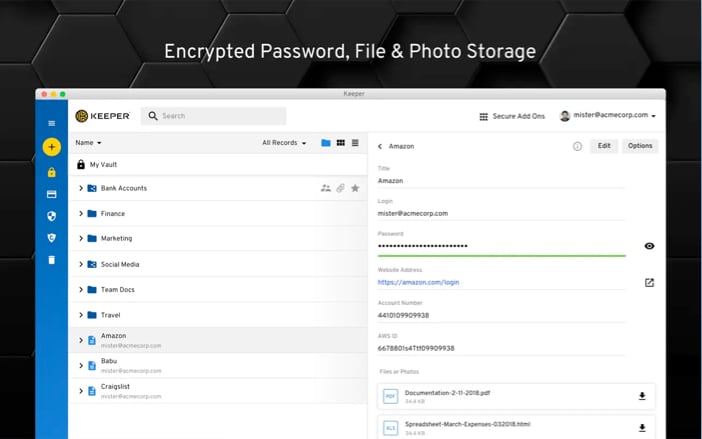Show record info icon next to Edit
Viewport: 702px width, 439px height.
point(577,146)
